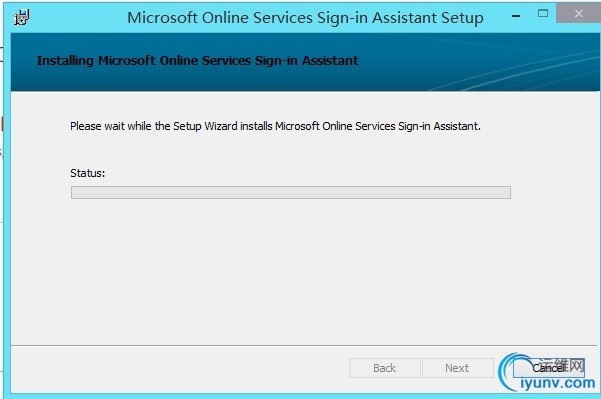Return with the Back button

coord(384,368)
